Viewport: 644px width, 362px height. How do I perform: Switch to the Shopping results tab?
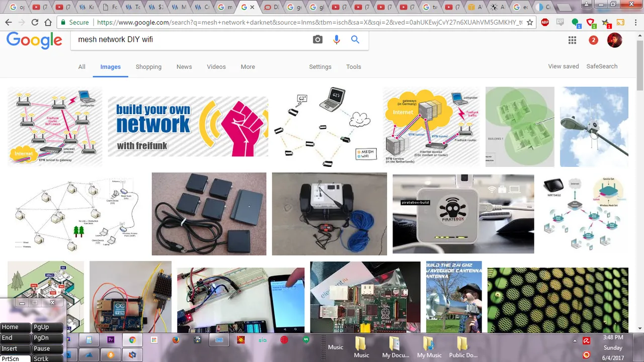point(148,67)
